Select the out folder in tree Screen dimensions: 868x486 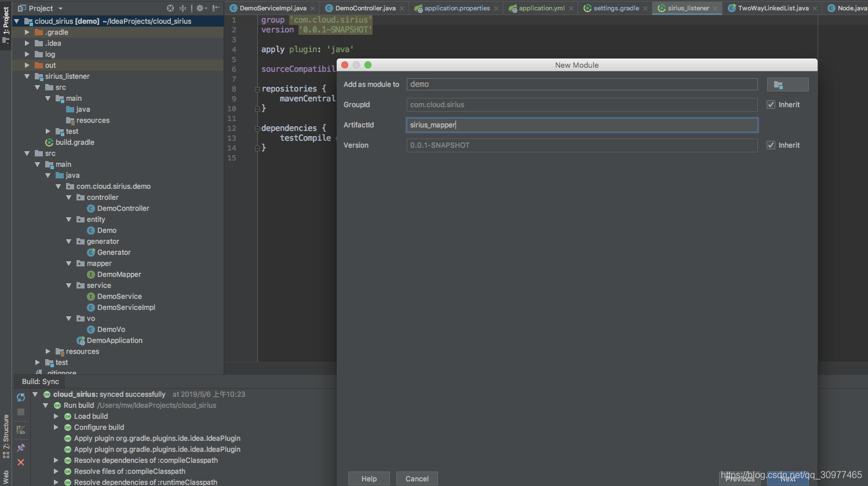pyautogui.click(x=50, y=65)
